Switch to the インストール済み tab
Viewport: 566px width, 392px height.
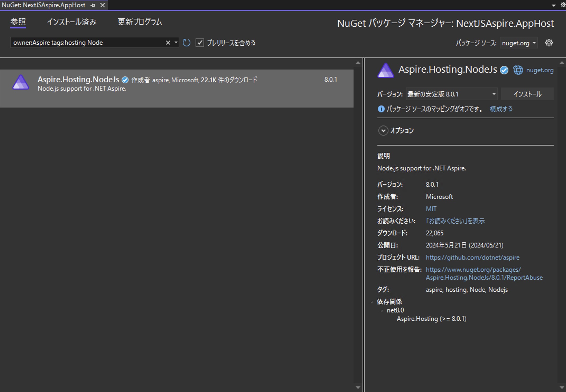(72, 22)
